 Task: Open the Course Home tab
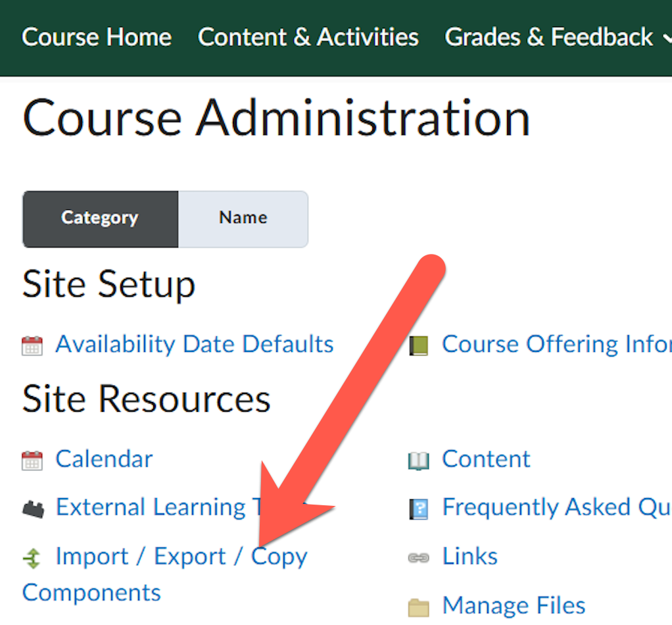coord(97,37)
